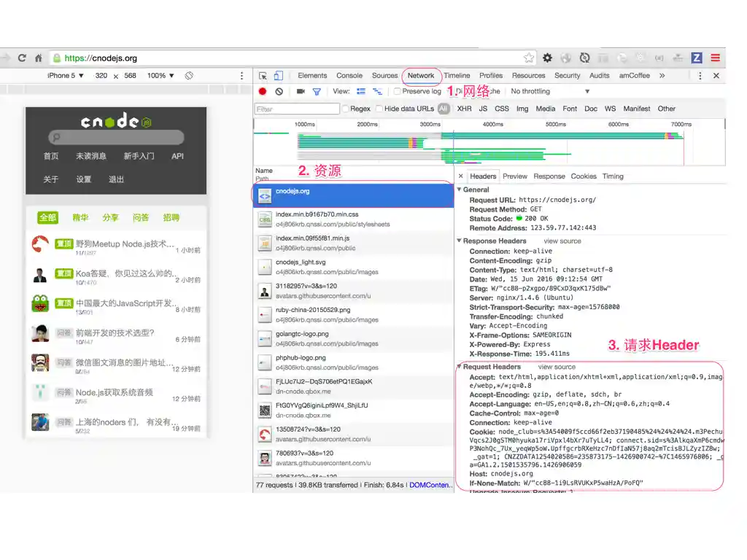
Task: Filter requests by Img
Action: pyautogui.click(x=522, y=109)
